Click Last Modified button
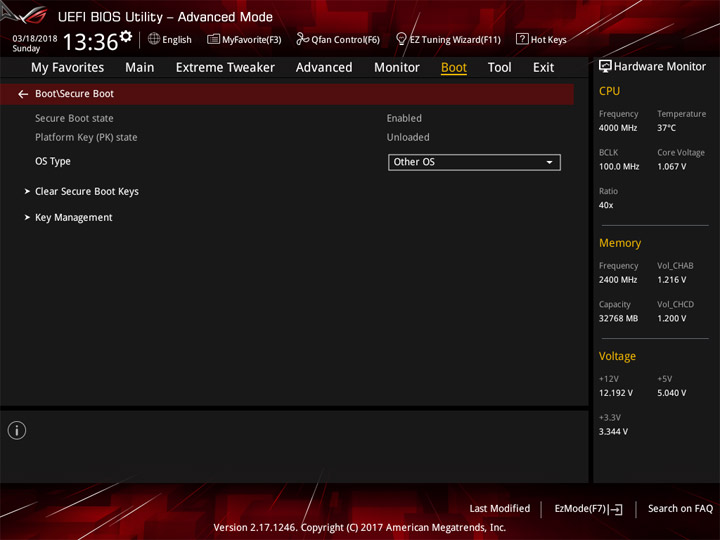Viewport: 720px width, 540px height. click(500, 509)
